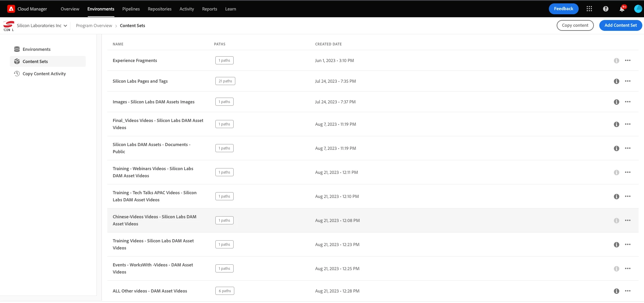Click the Feedback button
The height and width of the screenshot is (303, 644).
[563, 9]
